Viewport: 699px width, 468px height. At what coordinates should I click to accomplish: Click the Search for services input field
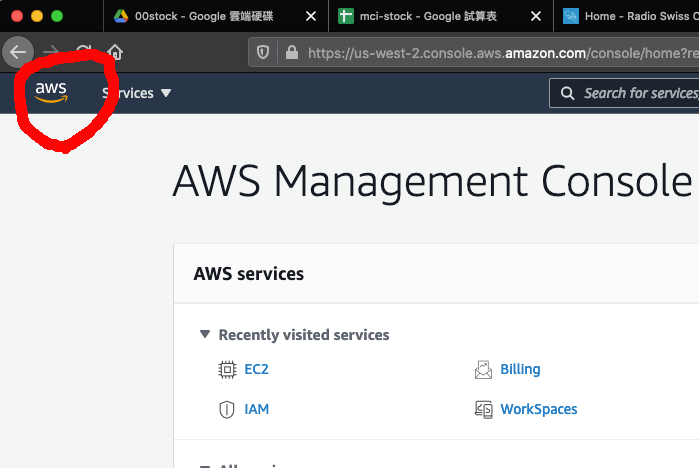(x=640, y=93)
